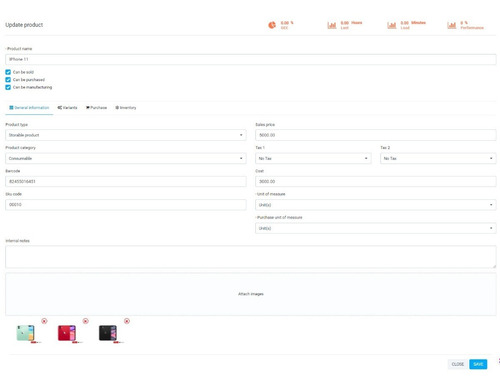Click the Update product heading

tap(24, 25)
